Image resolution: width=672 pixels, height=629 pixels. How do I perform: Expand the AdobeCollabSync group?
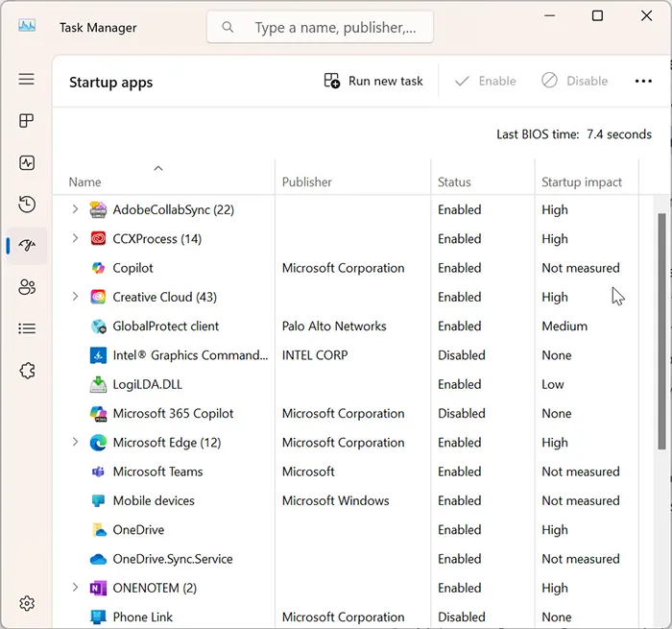(x=76, y=209)
